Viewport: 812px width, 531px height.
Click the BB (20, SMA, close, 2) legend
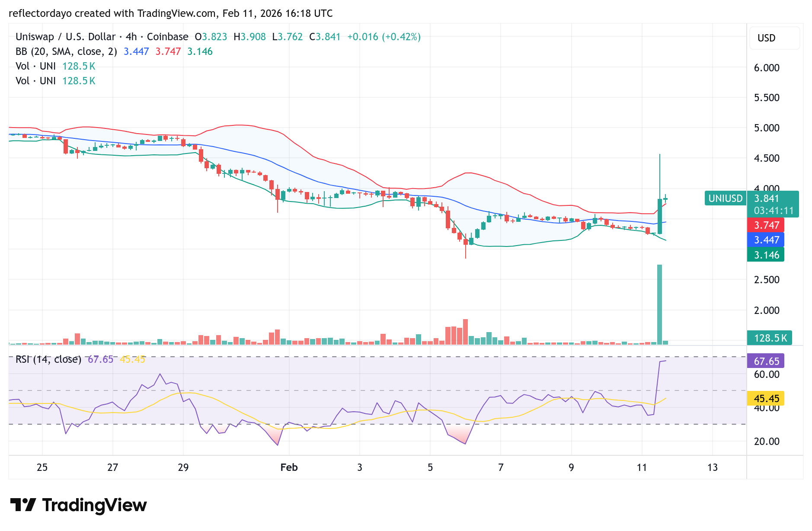66,51
